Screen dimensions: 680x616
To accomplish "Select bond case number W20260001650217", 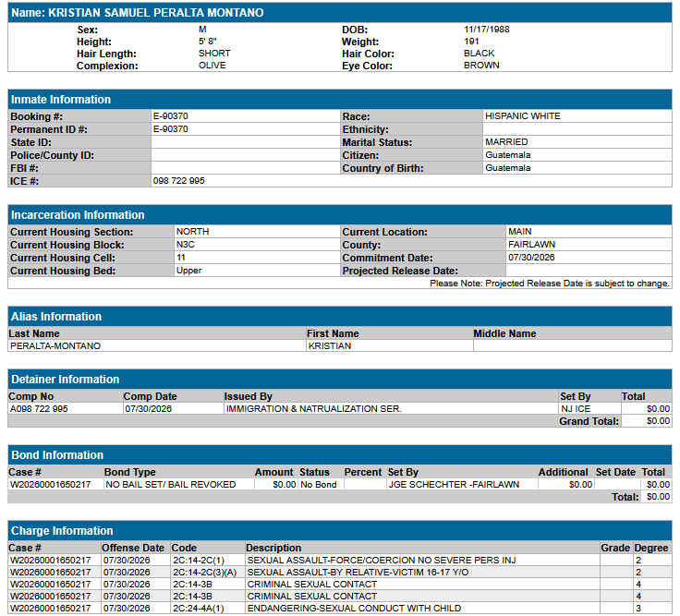I will (50, 485).
